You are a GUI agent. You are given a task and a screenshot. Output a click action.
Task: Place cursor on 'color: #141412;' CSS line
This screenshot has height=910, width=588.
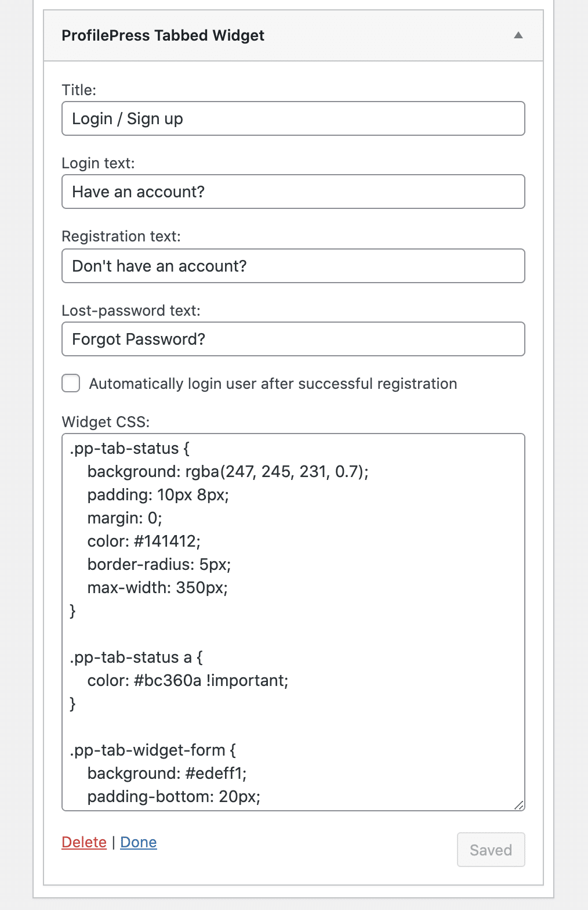point(144,541)
